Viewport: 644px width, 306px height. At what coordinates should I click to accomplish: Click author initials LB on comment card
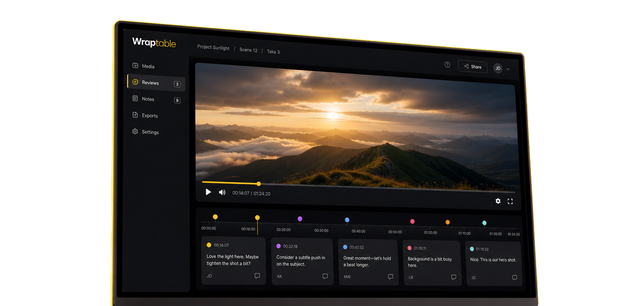(x=411, y=277)
